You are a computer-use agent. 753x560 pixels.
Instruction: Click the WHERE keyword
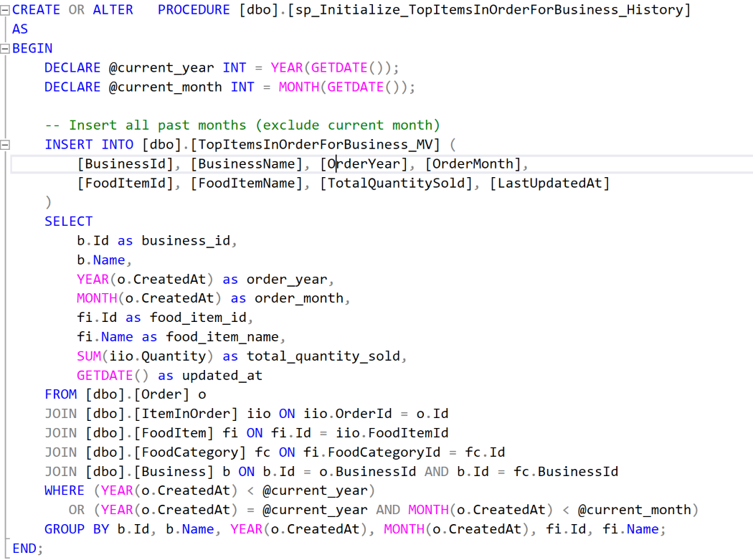click(x=64, y=491)
